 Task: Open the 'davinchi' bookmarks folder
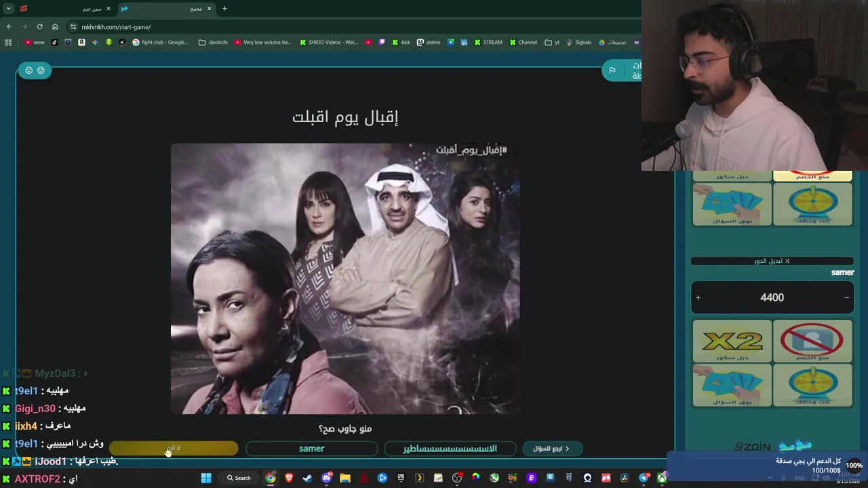213,42
